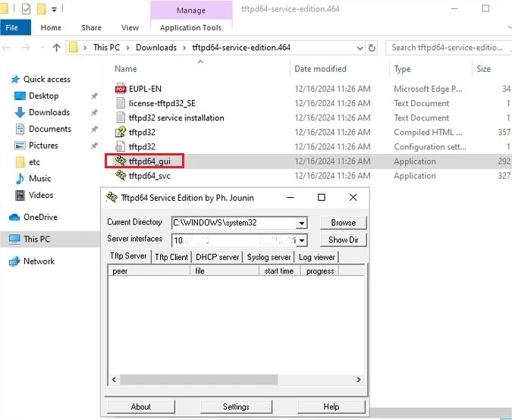
Task: Expand path chevron after Downloads
Action: (184, 48)
